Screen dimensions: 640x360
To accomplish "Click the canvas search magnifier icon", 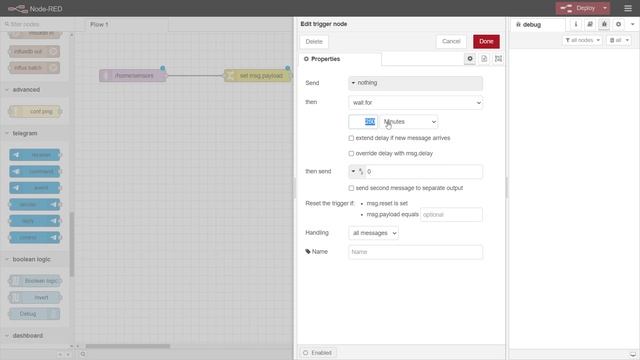I will [83, 354].
